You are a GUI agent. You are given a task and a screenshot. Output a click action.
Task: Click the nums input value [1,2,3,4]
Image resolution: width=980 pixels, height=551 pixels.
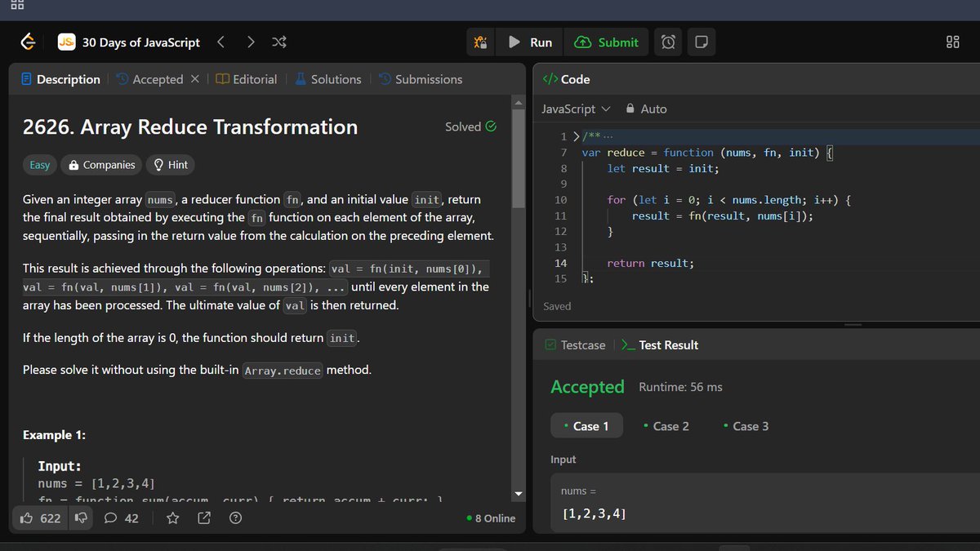pos(595,514)
